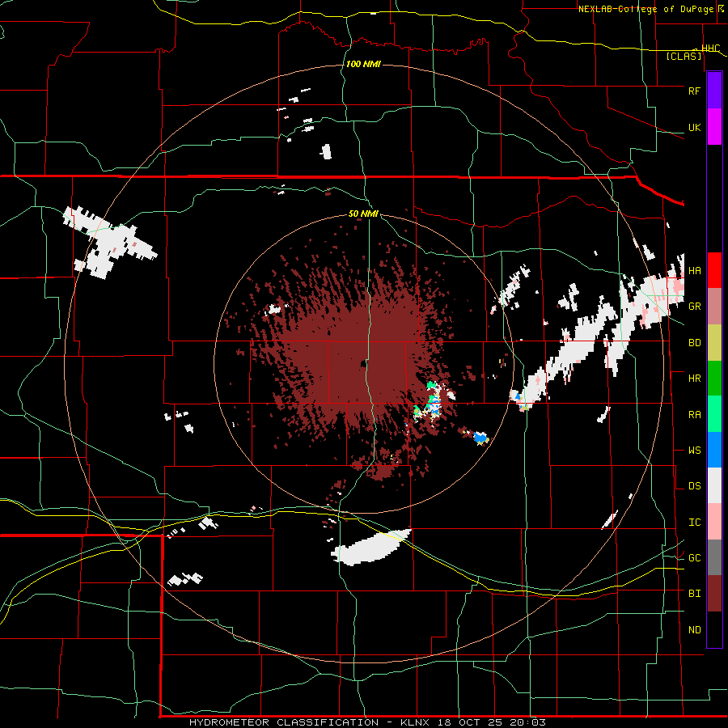Select the WS legend label

coord(694,451)
